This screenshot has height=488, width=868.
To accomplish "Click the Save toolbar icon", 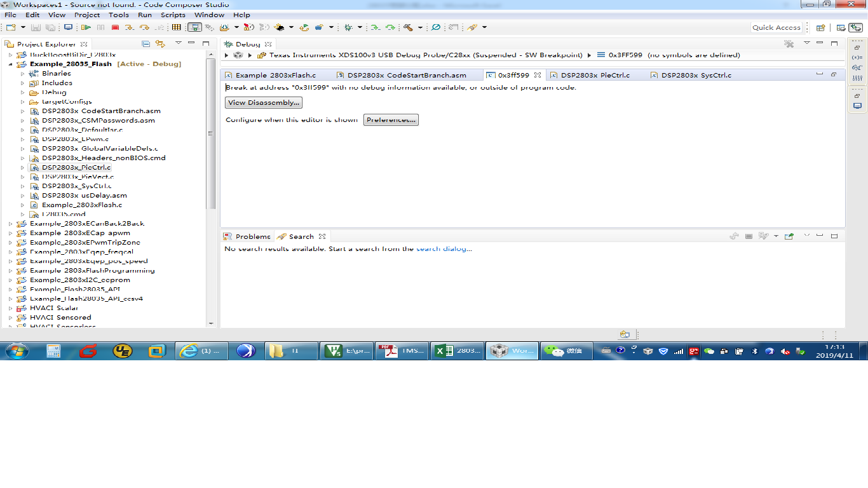I will [x=36, y=27].
